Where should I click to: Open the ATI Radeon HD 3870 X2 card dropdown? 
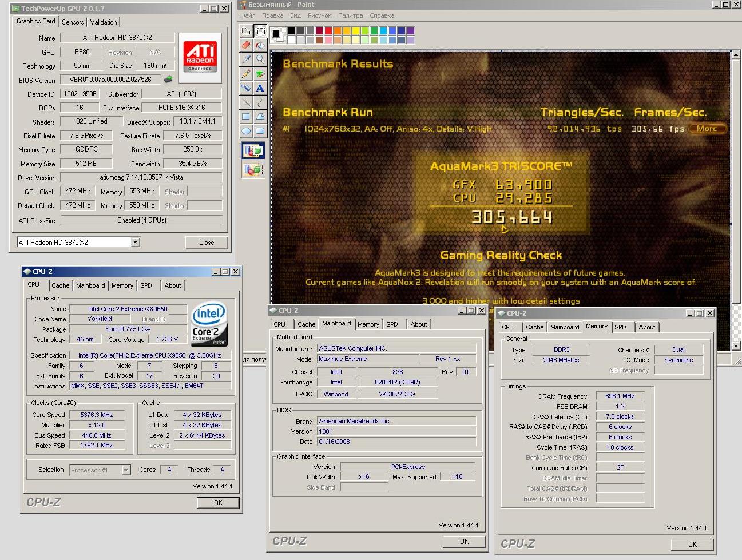135,242
